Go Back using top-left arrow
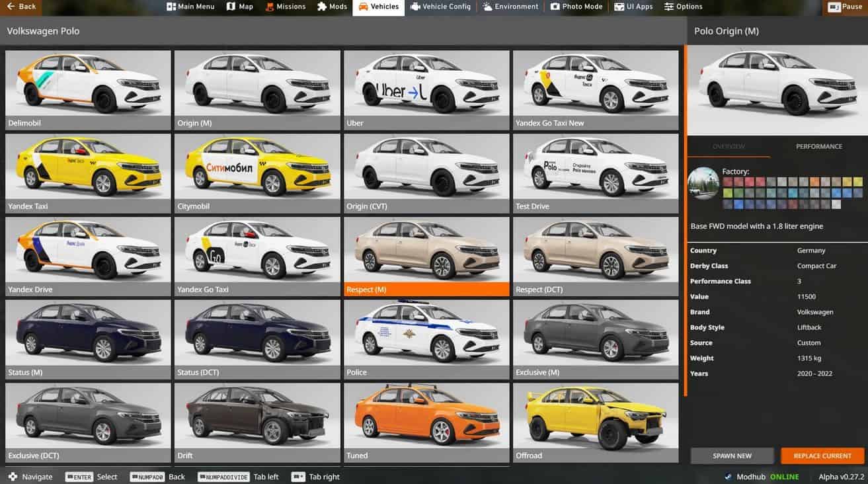868x484 pixels. click(21, 7)
